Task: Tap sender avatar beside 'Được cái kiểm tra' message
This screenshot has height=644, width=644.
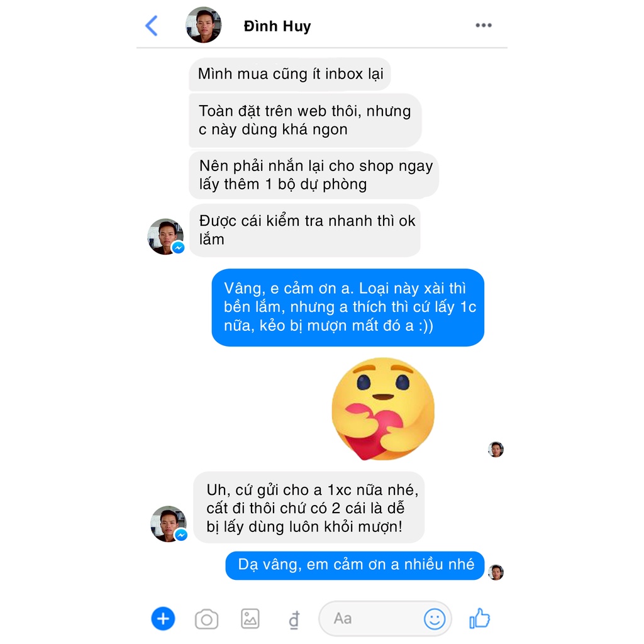Action: [x=166, y=236]
